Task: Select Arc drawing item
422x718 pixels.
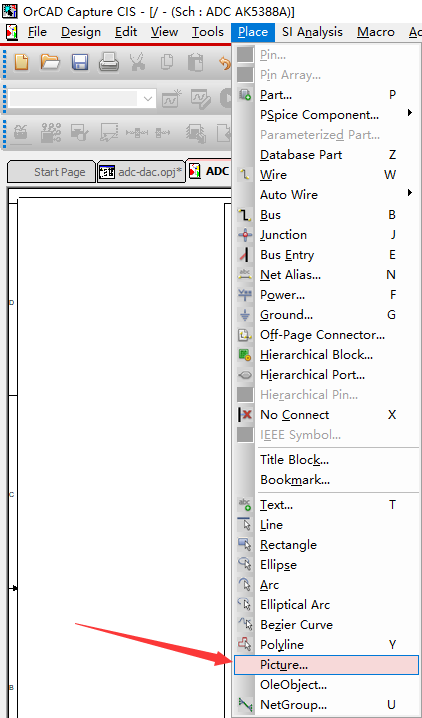Action: tap(326, 585)
